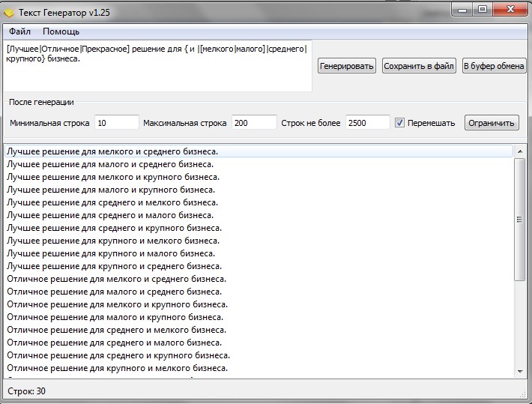Focus the Строк не более field
Screen dimensions: 532x404
coord(368,123)
